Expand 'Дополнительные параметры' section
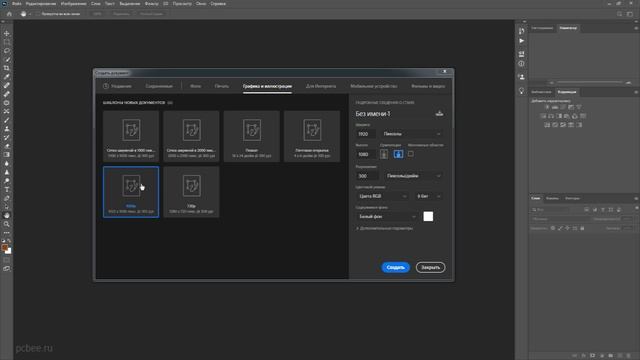 pos(384,228)
